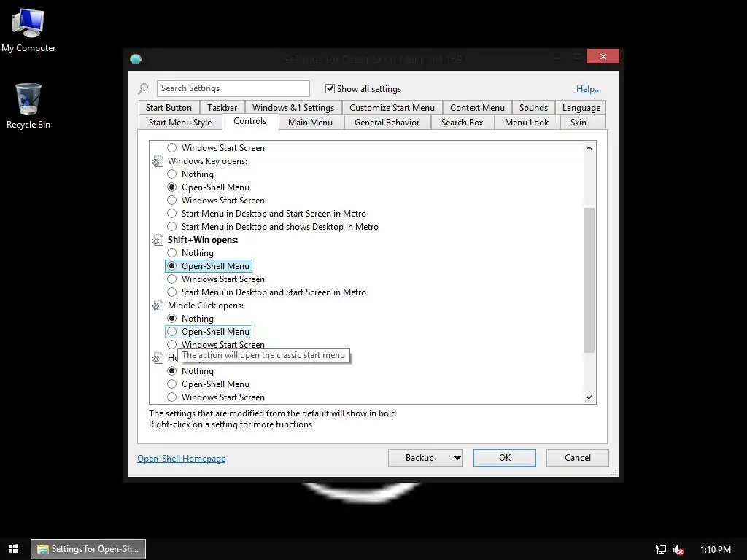Screen dimensions: 747x560
Task: Click the Shift+Win opens setting icon
Action: [x=158, y=240]
